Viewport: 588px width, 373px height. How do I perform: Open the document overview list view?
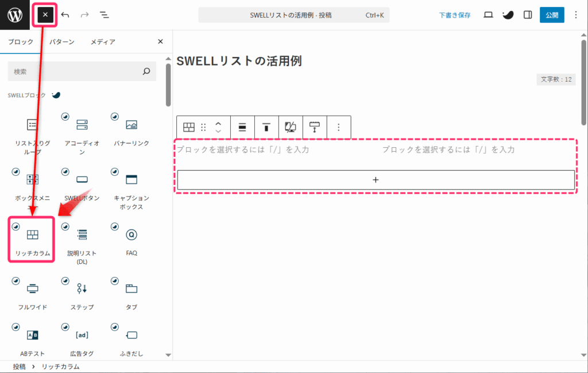pyautogui.click(x=105, y=15)
